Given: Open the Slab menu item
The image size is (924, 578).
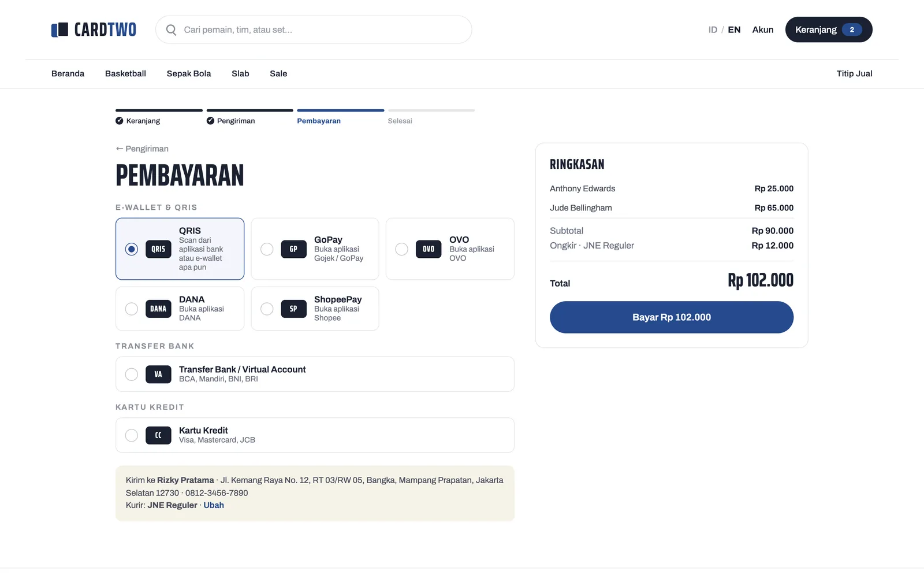Looking at the screenshot, I should coord(240,73).
